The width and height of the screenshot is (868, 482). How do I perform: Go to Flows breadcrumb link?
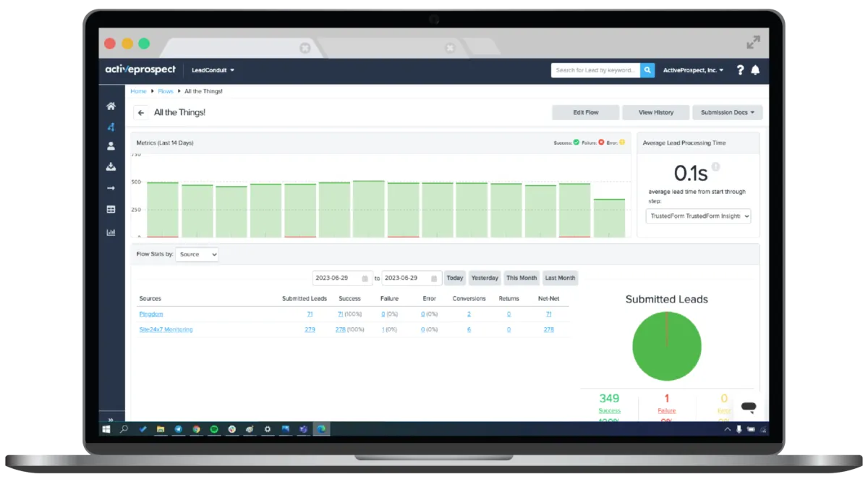point(166,91)
